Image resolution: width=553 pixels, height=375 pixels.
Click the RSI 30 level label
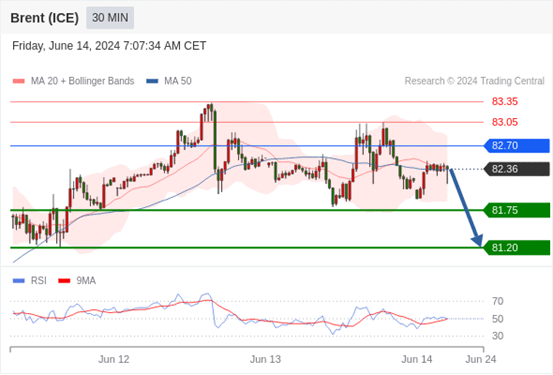tap(497, 336)
